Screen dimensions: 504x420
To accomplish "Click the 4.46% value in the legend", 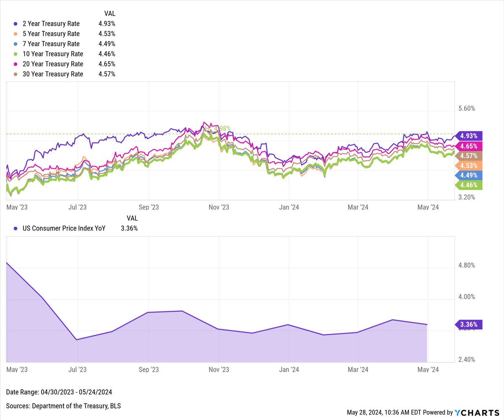I will (107, 54).
